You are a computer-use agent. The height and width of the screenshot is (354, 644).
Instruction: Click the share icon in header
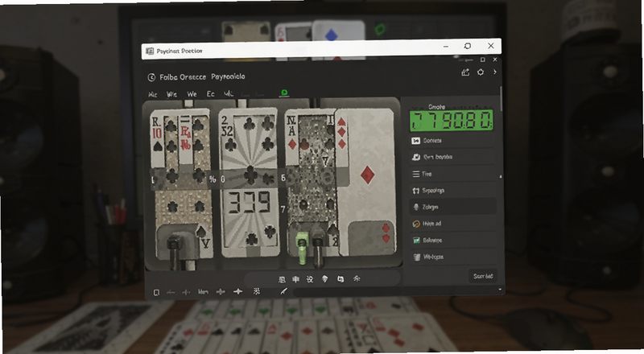click(465, 72)
